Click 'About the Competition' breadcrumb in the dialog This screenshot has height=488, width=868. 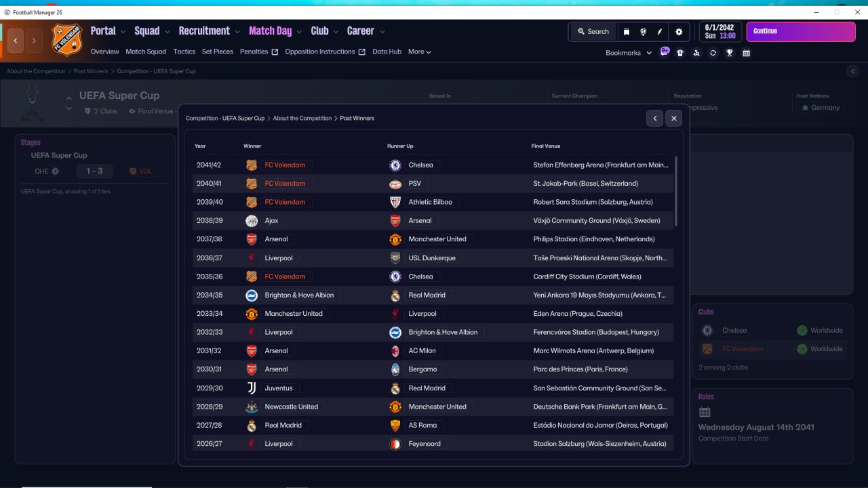tap(302, 119)
